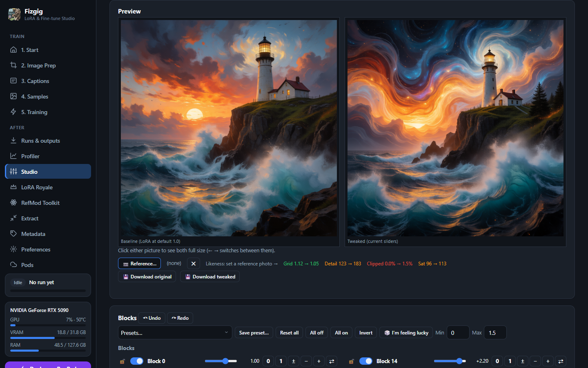Click the swap arrows icon for Block 0

[x=332, y=361]
